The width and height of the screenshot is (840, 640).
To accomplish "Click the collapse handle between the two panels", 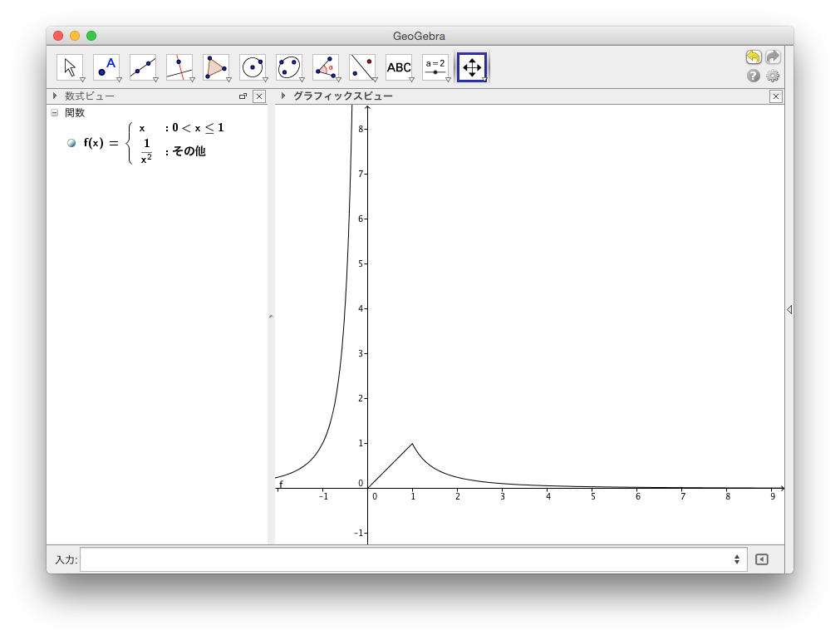I will (271, 318).
